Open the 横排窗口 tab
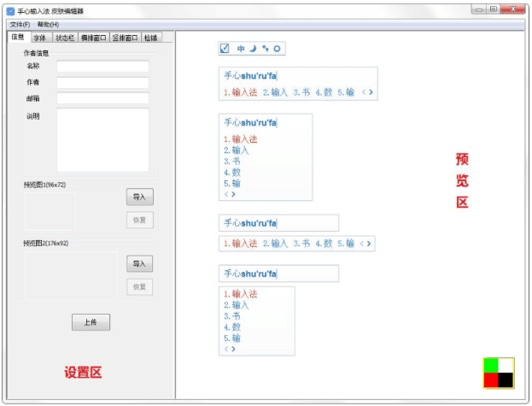The width and height of the screenshot is (532, 406). [x=93, y=38]
